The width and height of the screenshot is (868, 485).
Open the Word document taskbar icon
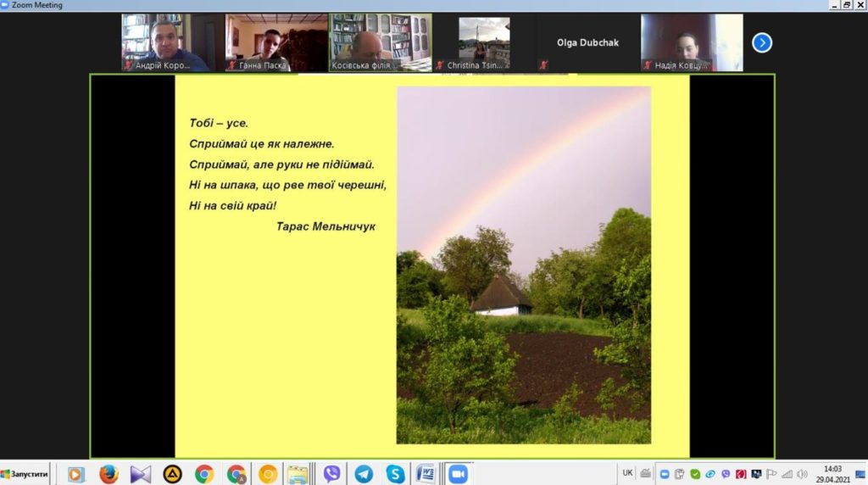coord(426,474)
